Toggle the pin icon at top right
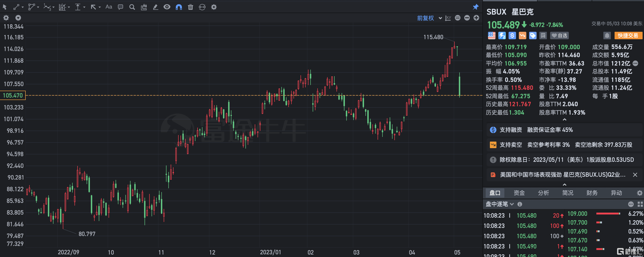The height and width of the screenshot is (257, 644). pos(476,7)
